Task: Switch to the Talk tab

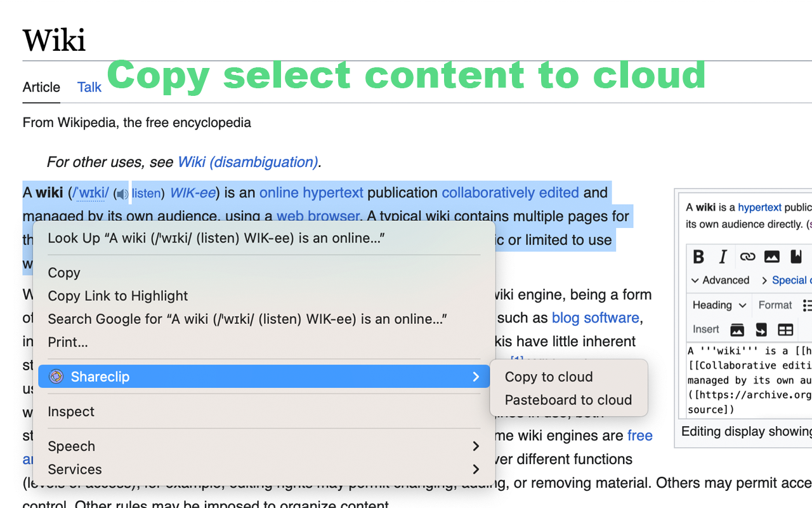Action: (x=89, y=87)
